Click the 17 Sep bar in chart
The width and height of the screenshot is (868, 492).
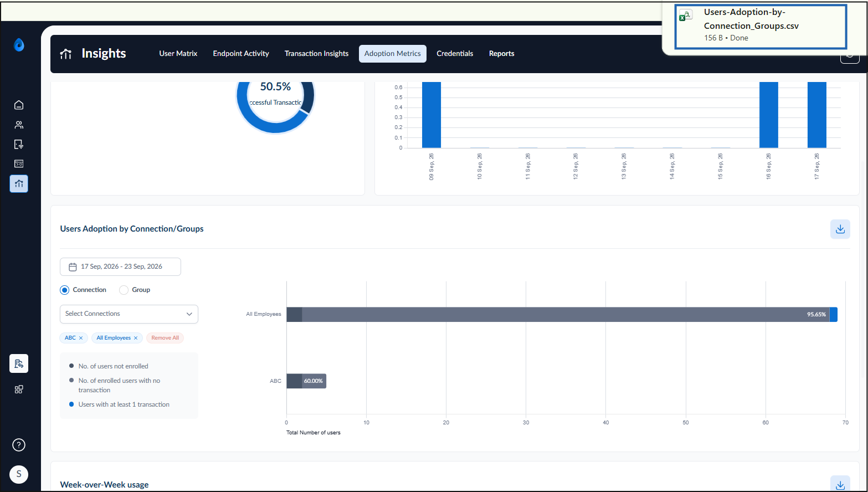point(817,115)
